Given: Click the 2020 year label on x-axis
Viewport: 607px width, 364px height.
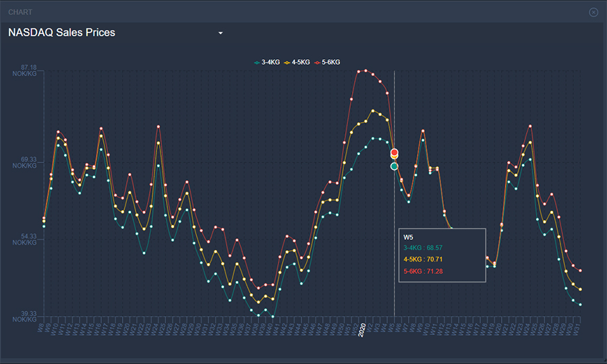Looking at the screenshot, I should pyautogui.click(x=362, y=330).
